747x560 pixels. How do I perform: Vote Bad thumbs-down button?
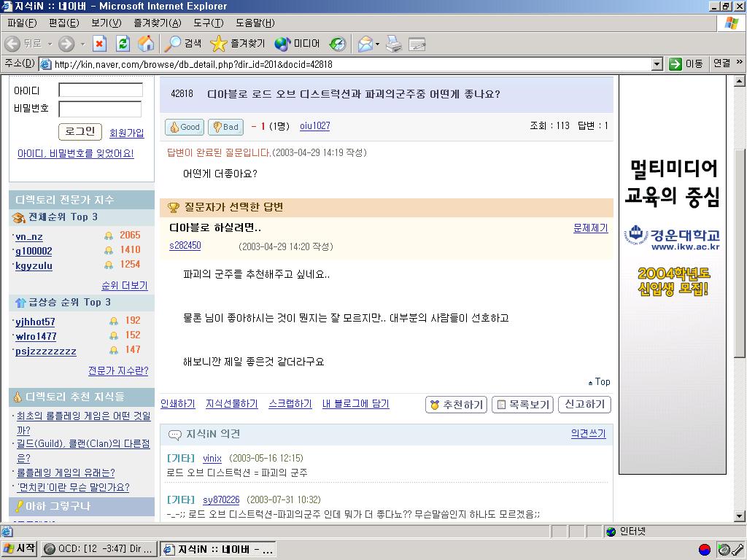(x=226, y=127)
